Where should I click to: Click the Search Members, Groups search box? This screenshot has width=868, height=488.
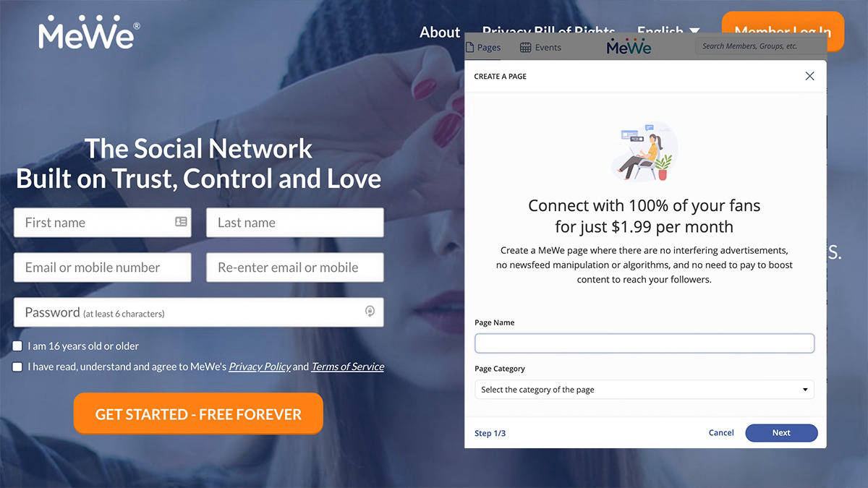(x=761, y=46)
